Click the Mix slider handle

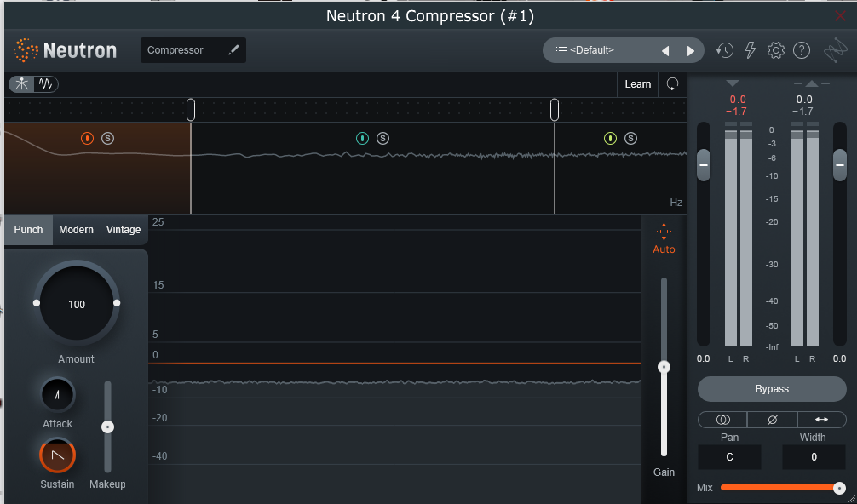(839, 488)
